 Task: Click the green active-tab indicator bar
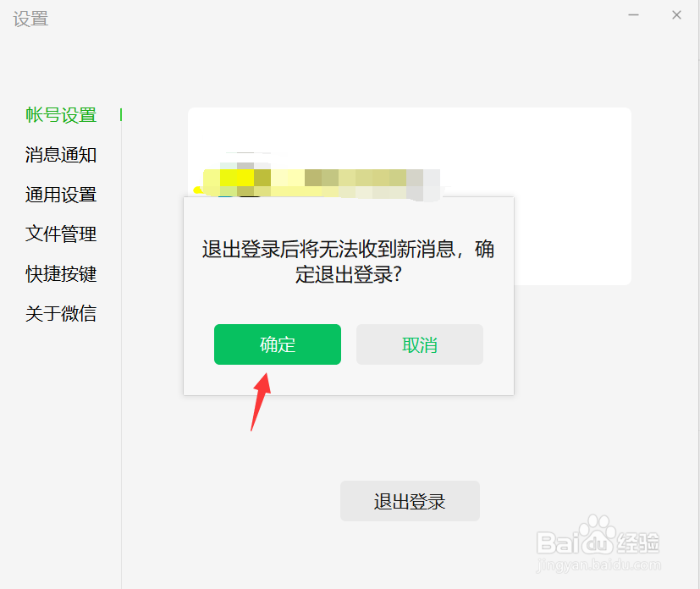coord(121,115)
